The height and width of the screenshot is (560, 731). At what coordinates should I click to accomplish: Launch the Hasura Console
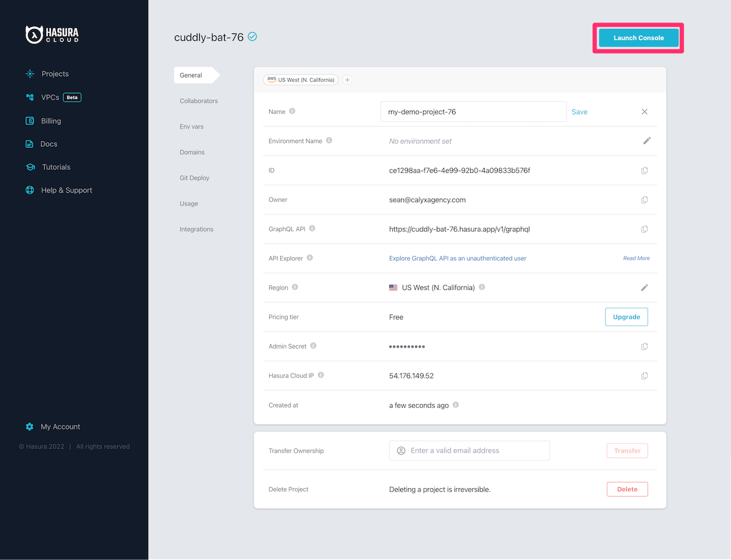coord(638,37)
